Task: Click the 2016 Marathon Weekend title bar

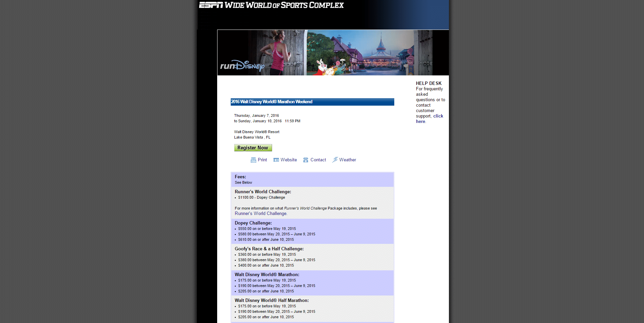Action: pos(312,102)
